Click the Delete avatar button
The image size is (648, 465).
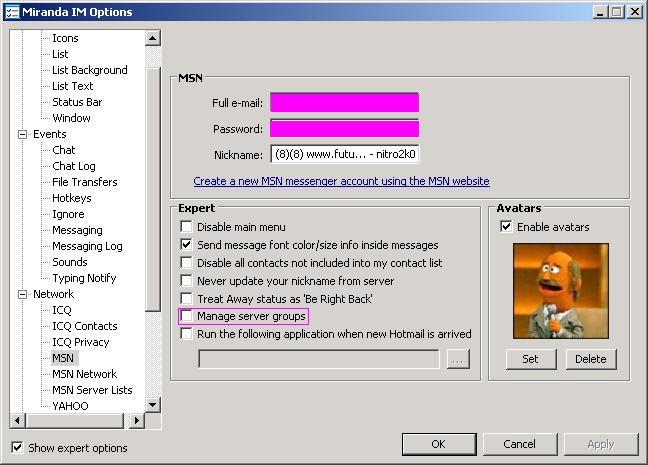click(x=591, y=359)
